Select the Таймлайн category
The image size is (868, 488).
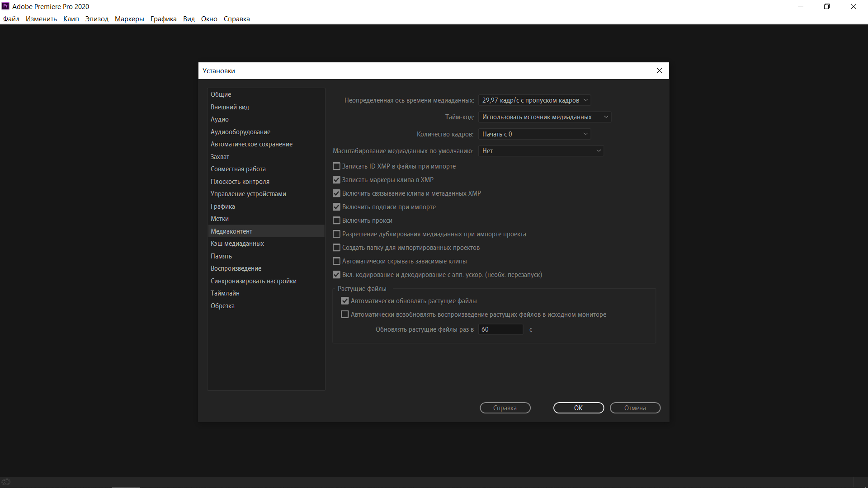tap(266, 293)
